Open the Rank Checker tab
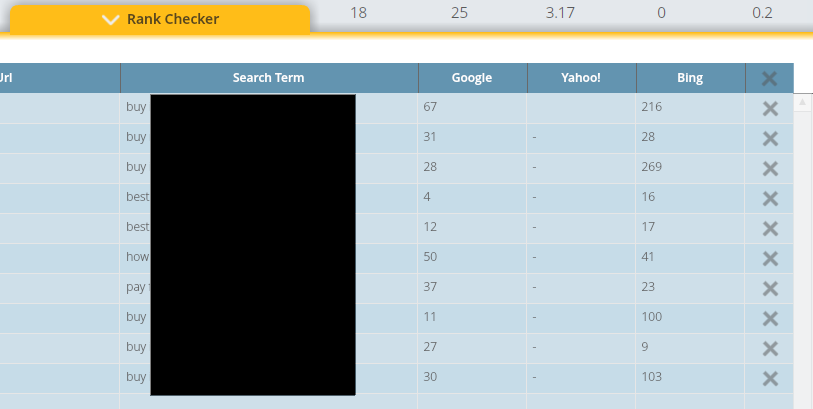Viewport: 813px width, 409px height. (160, 20)
